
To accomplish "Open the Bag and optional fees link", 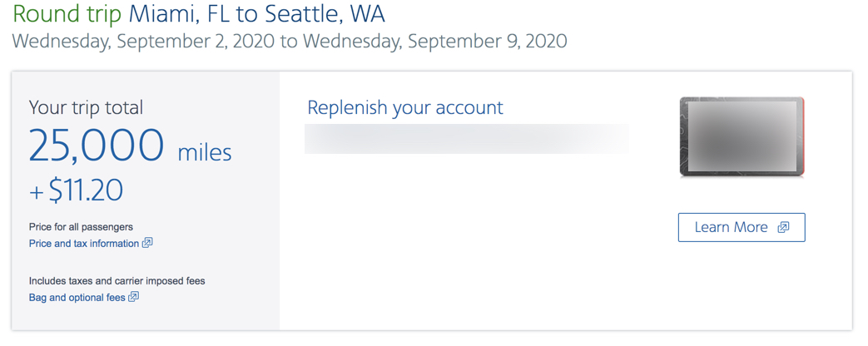I will pyautogui.click(x=77, y=297).
